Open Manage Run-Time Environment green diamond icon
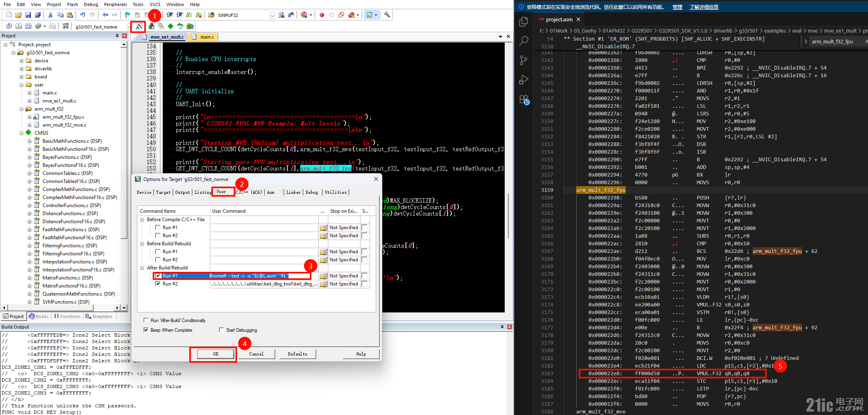Screen dimensions: 868x415 [x=171, y=26]
